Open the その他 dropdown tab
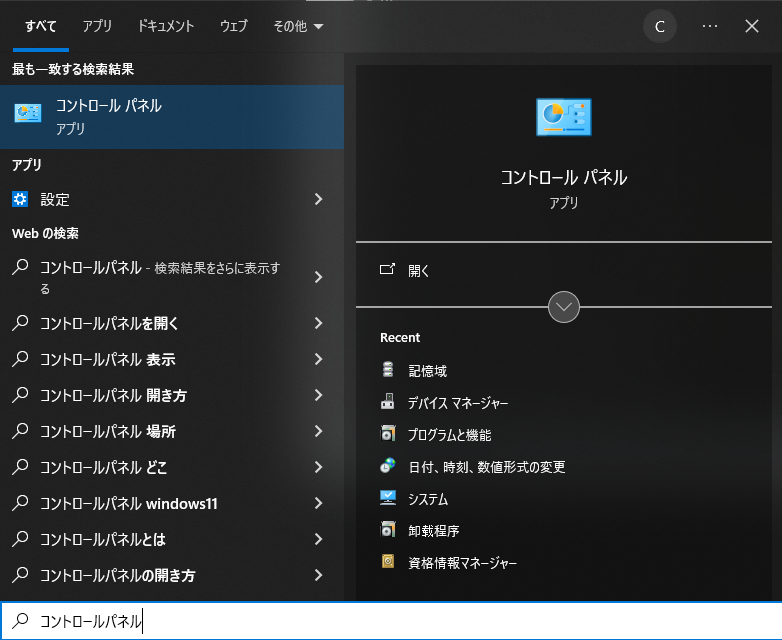782x640 pixels. point(298,26)
